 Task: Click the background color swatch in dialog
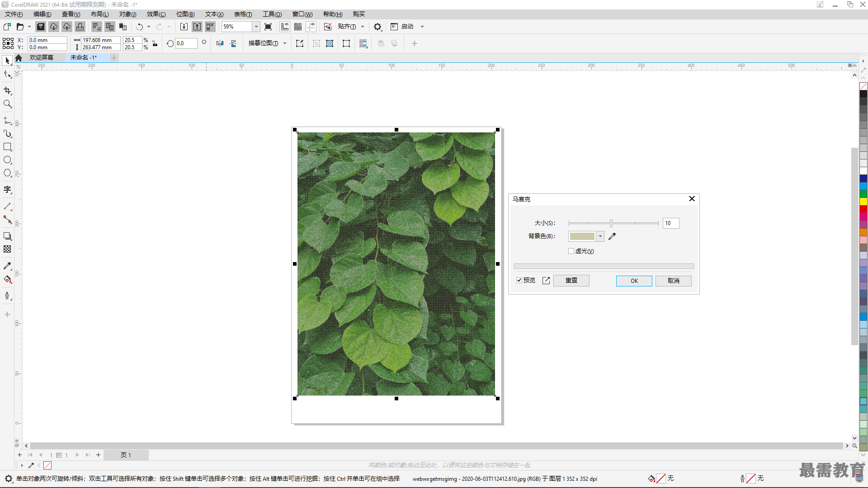pyautogui.click(x=582, y=236)
